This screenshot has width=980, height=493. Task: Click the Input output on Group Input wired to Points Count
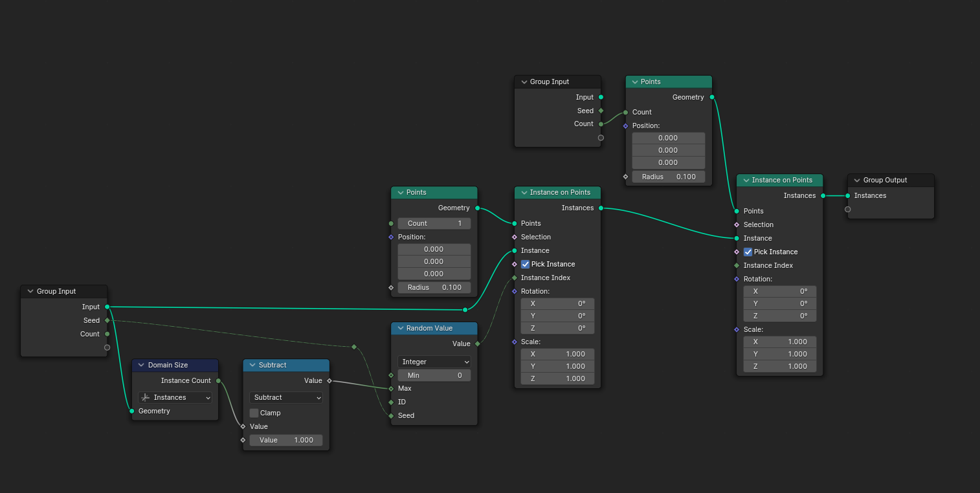(601, 97)
